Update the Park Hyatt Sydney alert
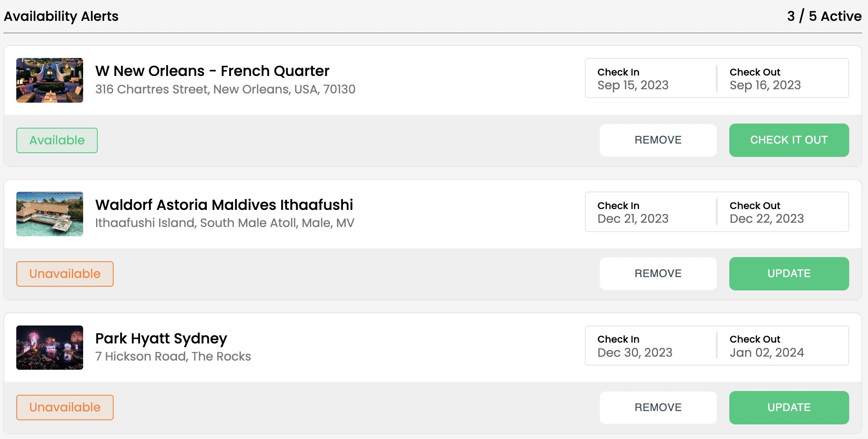This screenshot has width=868, height=439. pos(789,408)
